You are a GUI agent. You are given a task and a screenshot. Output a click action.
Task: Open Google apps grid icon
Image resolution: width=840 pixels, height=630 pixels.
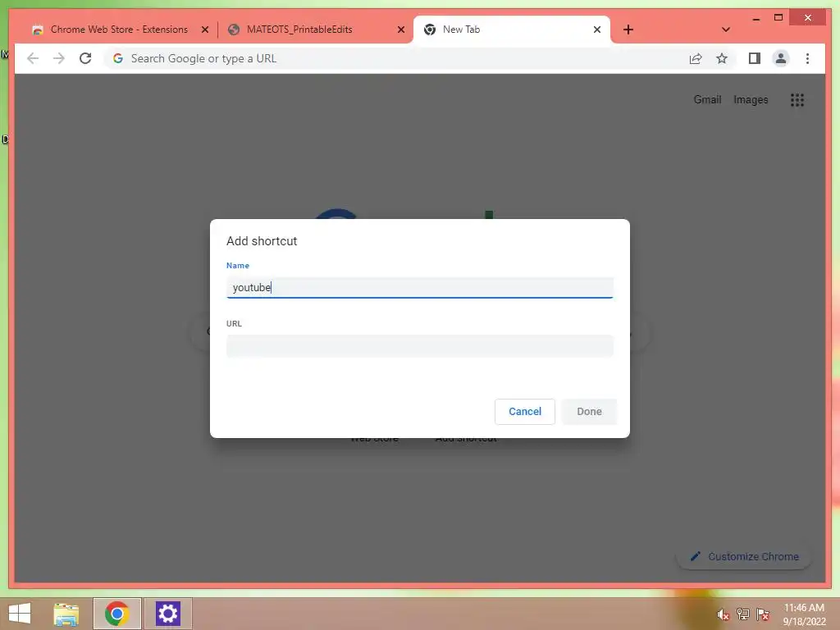coord(797,99)
